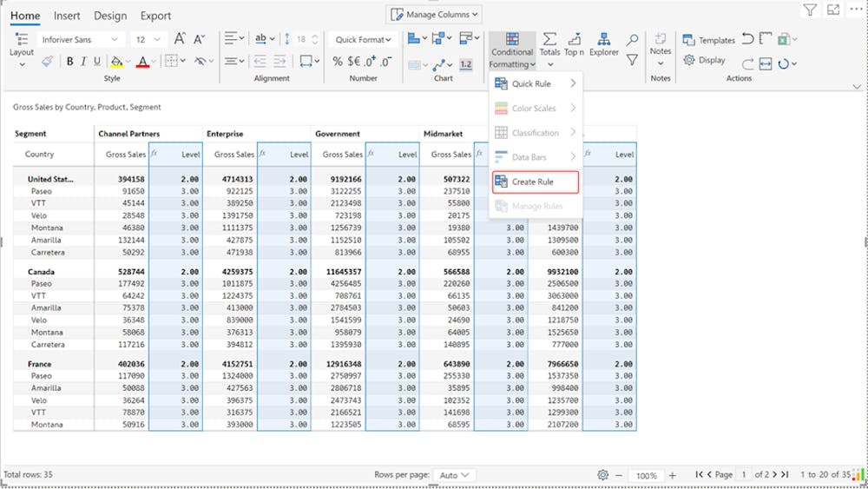Select Create Rule from the menu
This screenshot has height=489, width=868.
click(534, 182)
